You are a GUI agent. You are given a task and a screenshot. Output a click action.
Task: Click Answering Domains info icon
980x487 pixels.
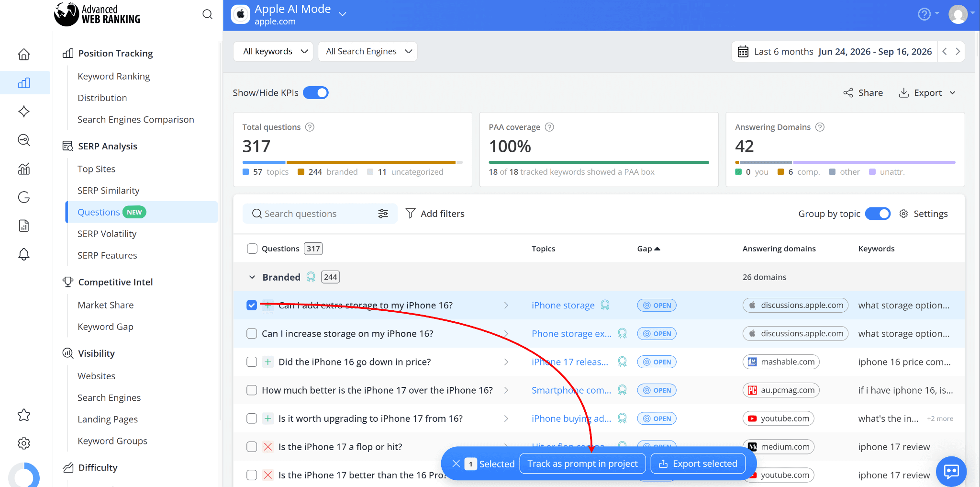820,127
